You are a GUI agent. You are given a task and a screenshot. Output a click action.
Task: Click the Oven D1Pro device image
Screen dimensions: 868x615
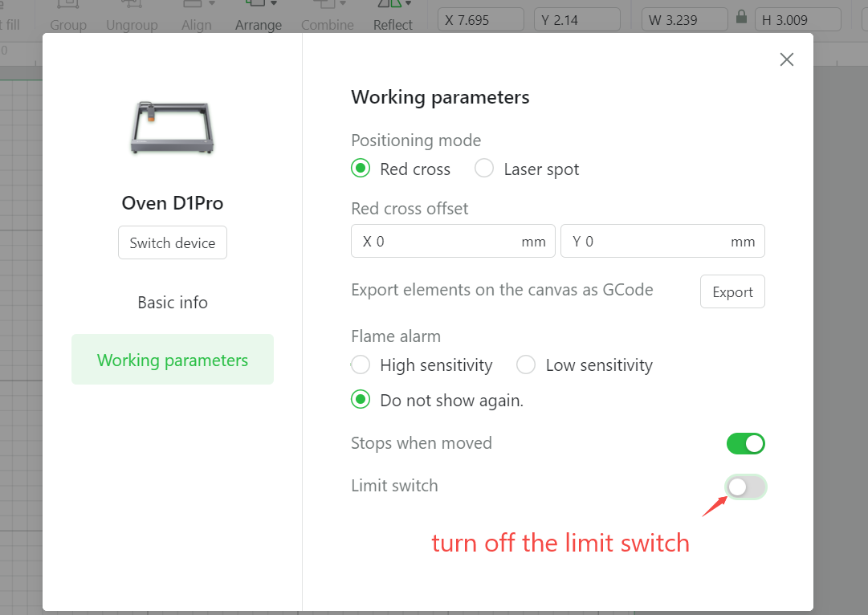172,128
